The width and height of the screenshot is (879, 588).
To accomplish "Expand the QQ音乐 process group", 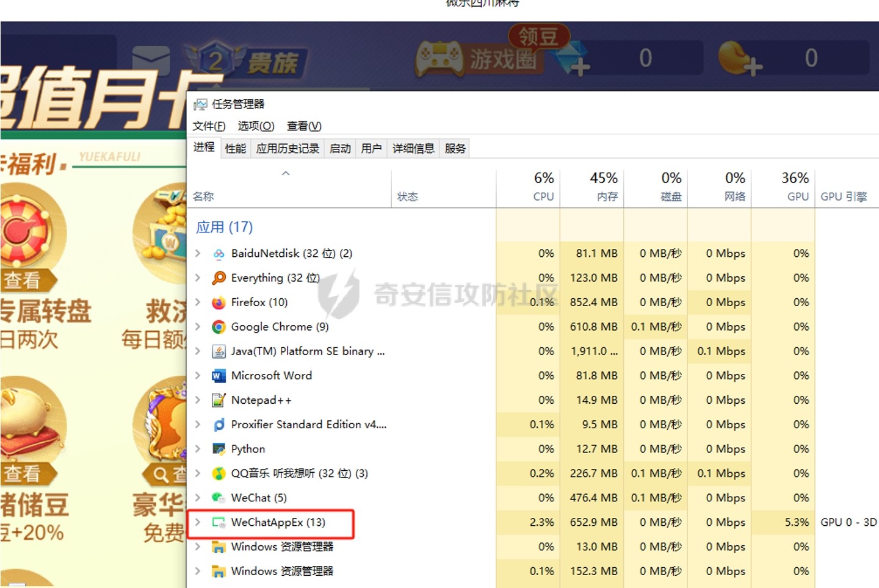I will pos(198,473).
